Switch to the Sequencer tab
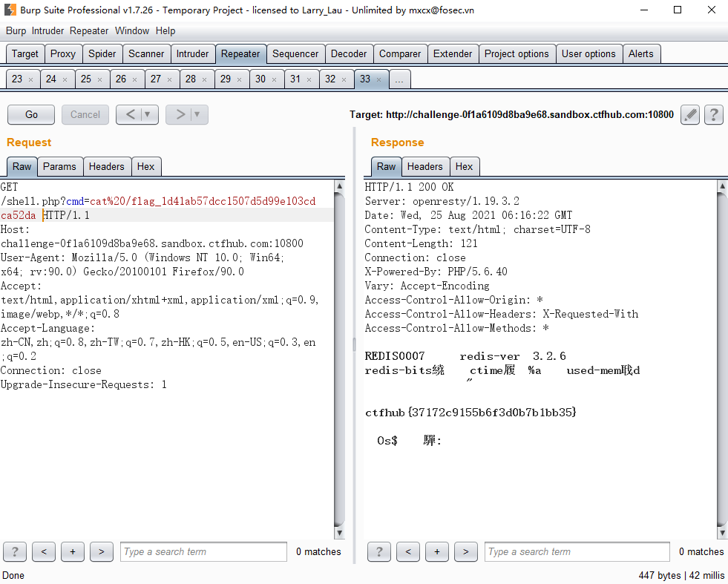 (295, 54)
